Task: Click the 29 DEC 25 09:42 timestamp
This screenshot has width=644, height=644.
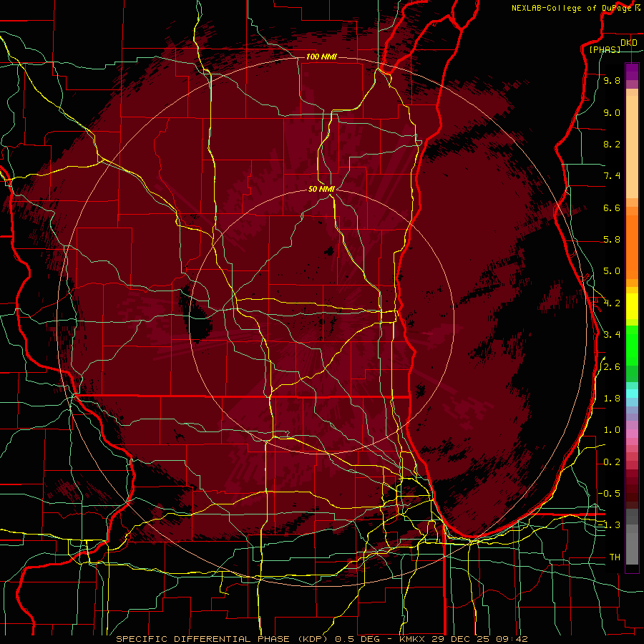Action: 479,639
